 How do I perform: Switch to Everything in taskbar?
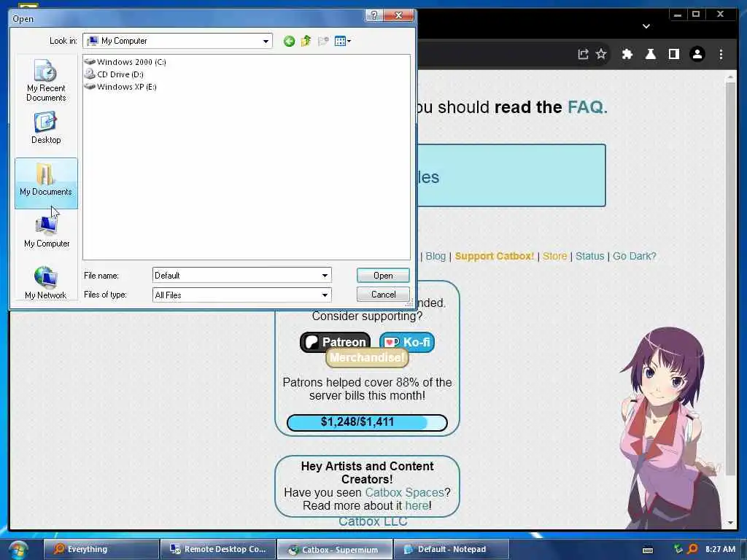pos(101,549)
